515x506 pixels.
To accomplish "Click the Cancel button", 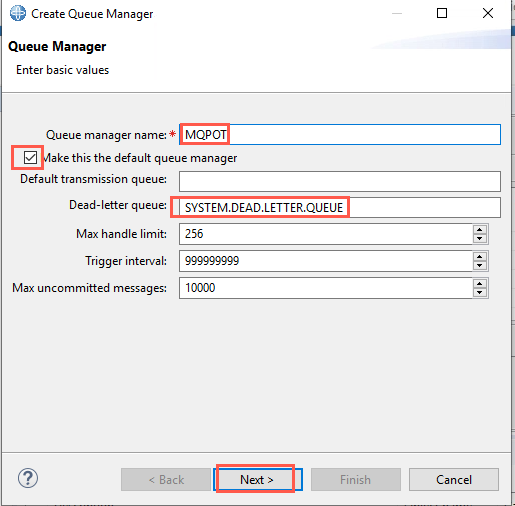I will pyautogui.click(x=454, y=480).
